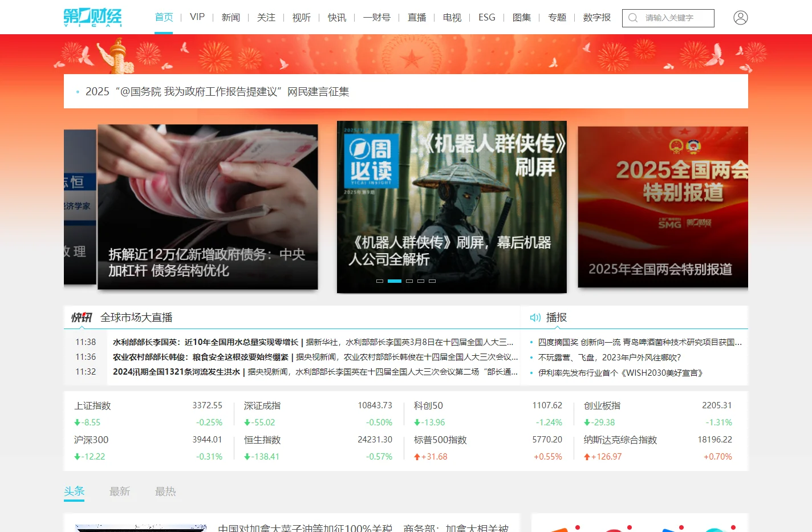Click the 创业板指 index name
This screenshot has height=532, width=812.
(602, 405)
